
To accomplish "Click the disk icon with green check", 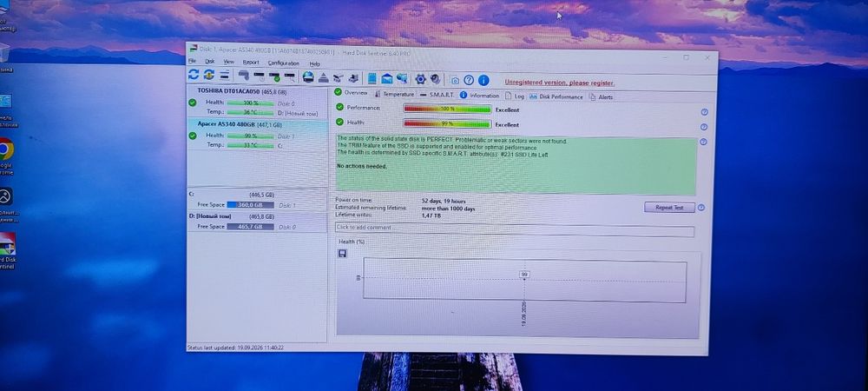I will coord(274,76).
